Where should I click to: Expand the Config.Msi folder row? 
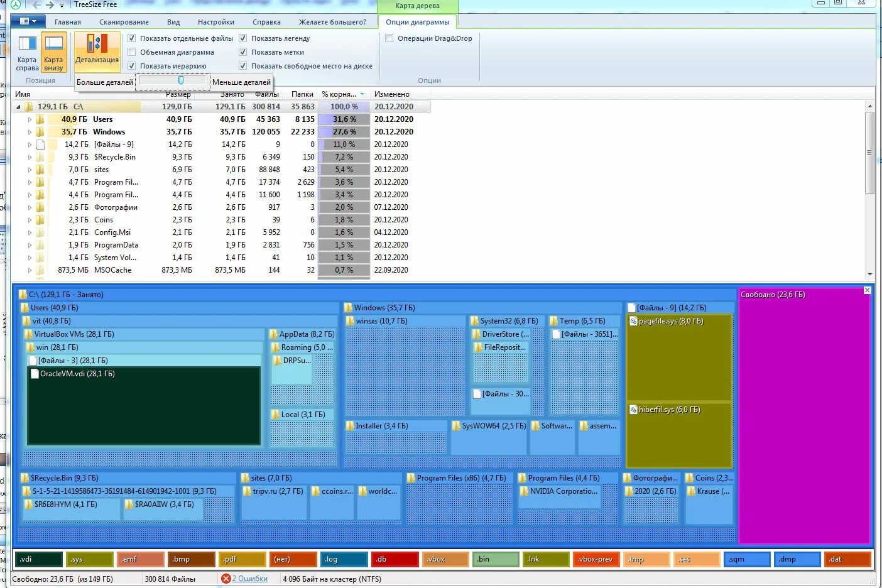[29, 232]
